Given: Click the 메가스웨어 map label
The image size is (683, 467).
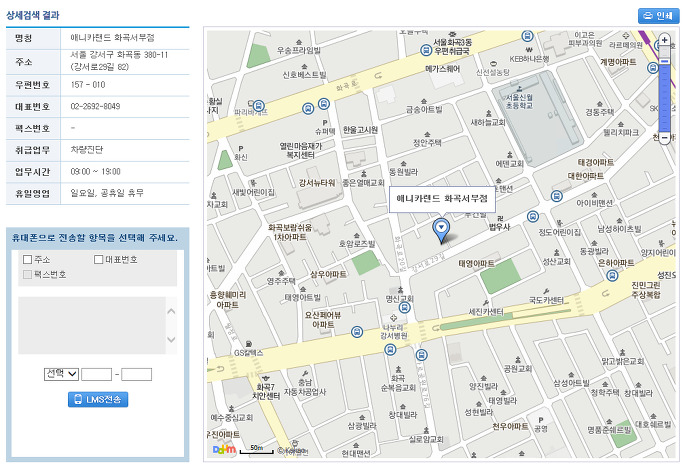Looking at the screenshot, I should (443, 69).
